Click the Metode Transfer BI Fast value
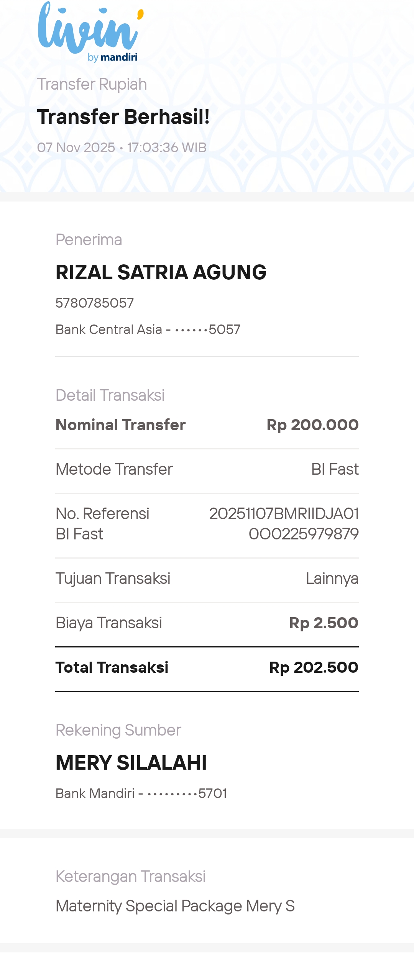414x980 pixels. [x=335, y=469]
